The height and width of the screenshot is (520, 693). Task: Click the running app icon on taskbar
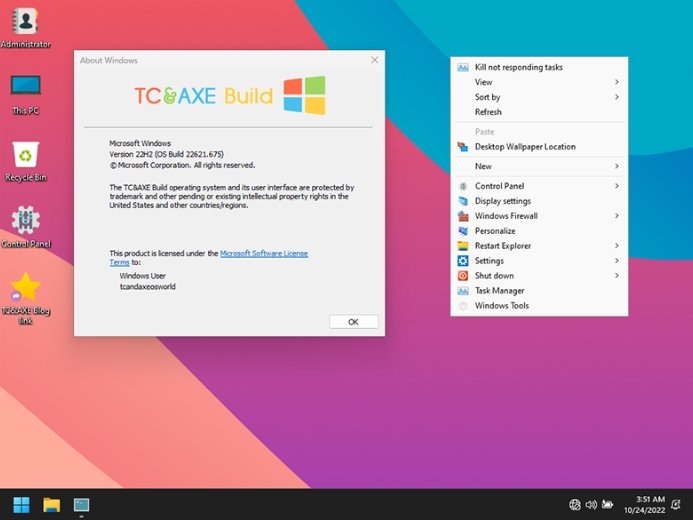click(x=81, y=505)
